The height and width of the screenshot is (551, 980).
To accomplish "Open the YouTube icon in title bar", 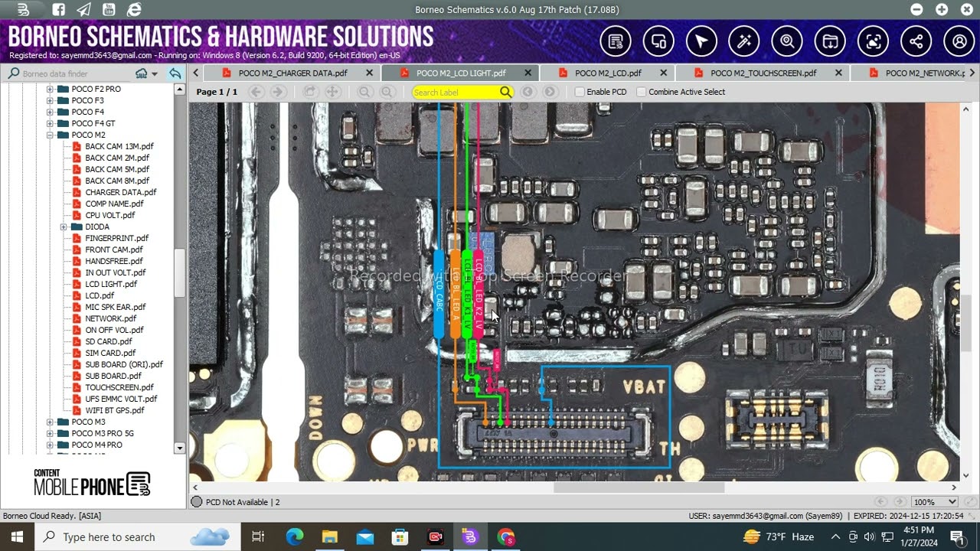I will (x=108, y=10).
